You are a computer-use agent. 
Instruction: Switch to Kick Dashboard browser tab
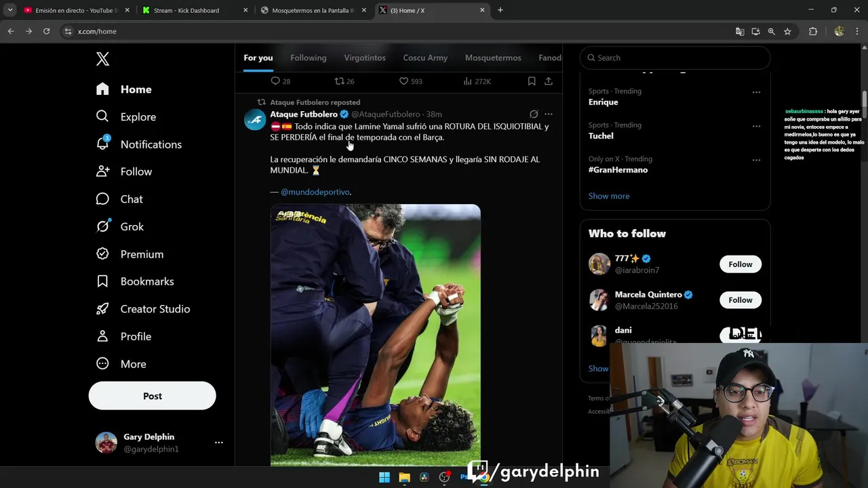(197, 10)
